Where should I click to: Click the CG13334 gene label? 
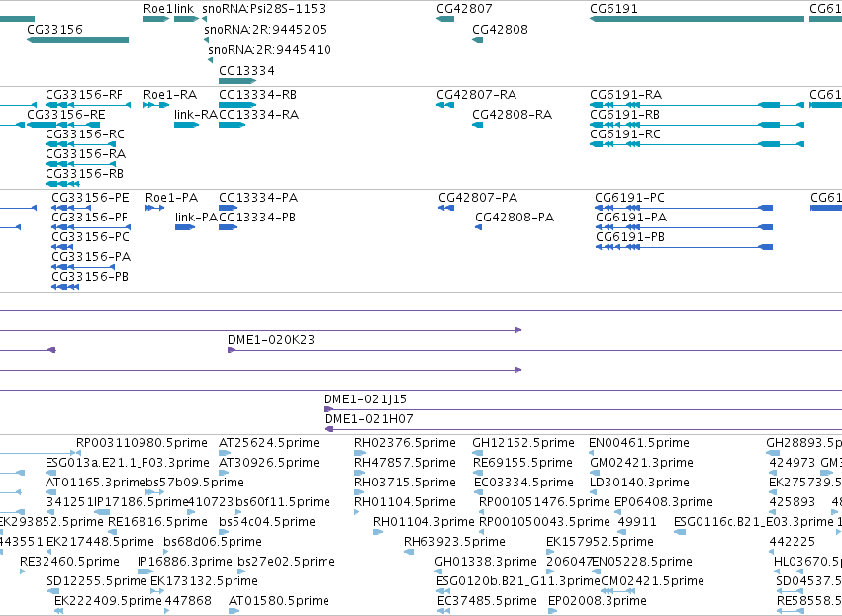point(246,71)
